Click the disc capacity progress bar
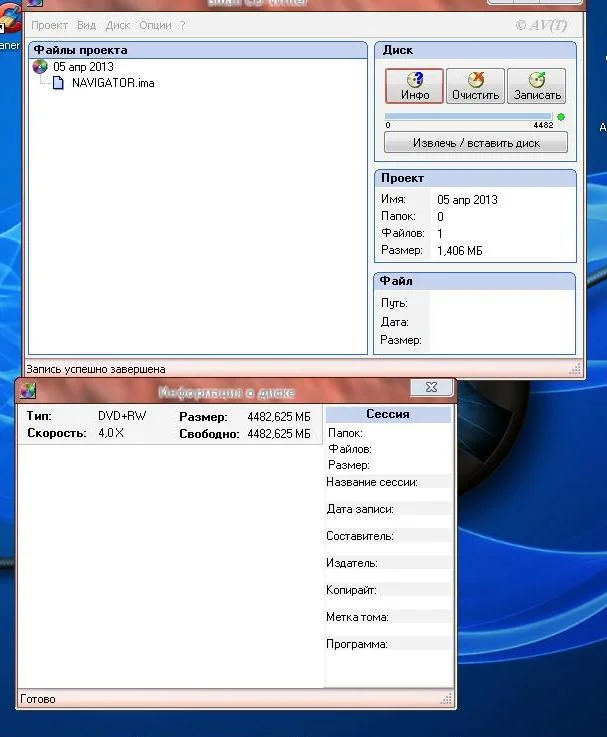This screenshot has height=737, width=607. pyautogui.click(x=468, y=117)
